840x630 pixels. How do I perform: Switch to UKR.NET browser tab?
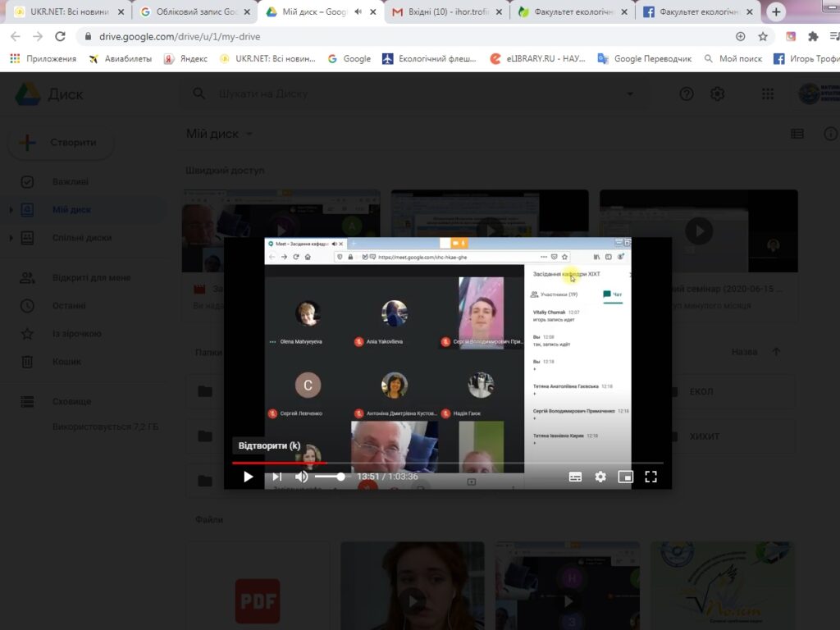(64, 12)
